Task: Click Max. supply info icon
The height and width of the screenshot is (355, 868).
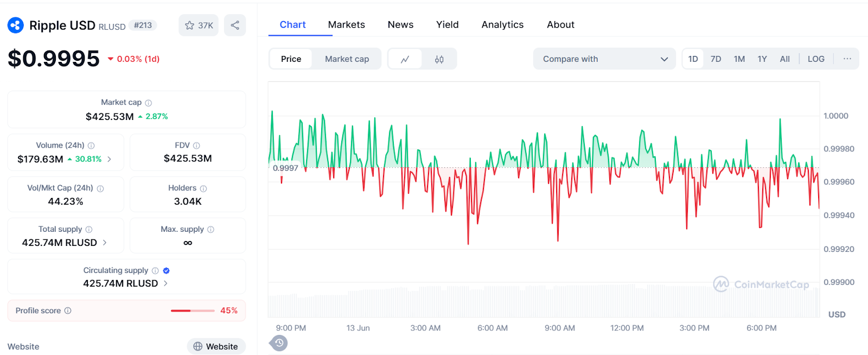Action: (211, 230)
